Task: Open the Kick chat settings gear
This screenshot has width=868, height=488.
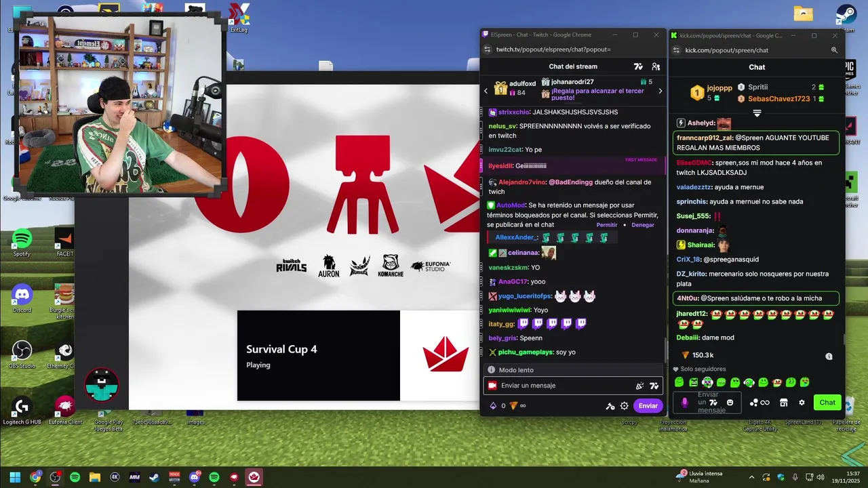Action: [802, 403]
